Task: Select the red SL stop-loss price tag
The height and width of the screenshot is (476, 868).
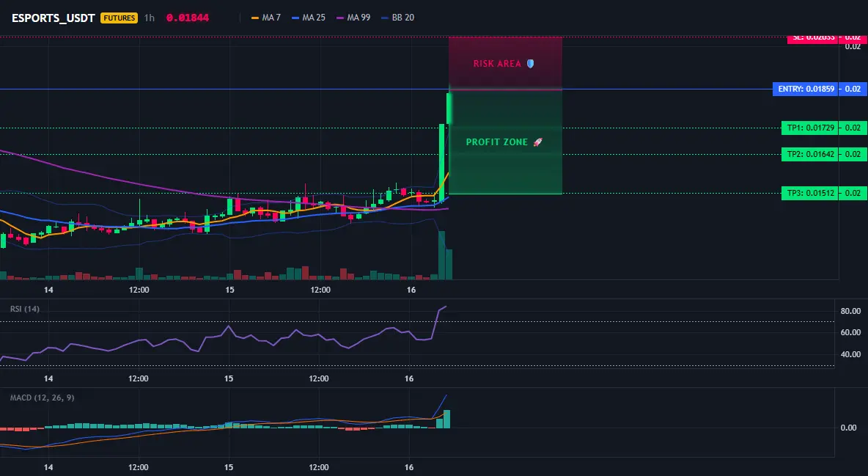Action: [x=812, y=38]
